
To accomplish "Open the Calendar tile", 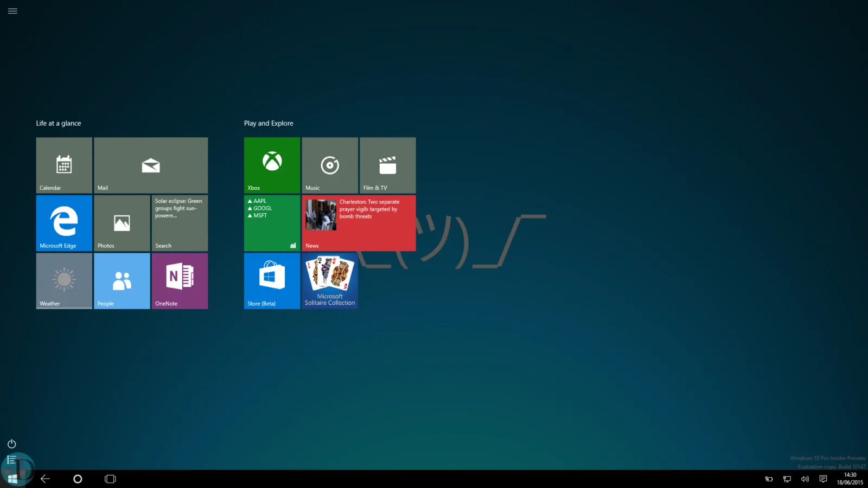I will (64, 165).
